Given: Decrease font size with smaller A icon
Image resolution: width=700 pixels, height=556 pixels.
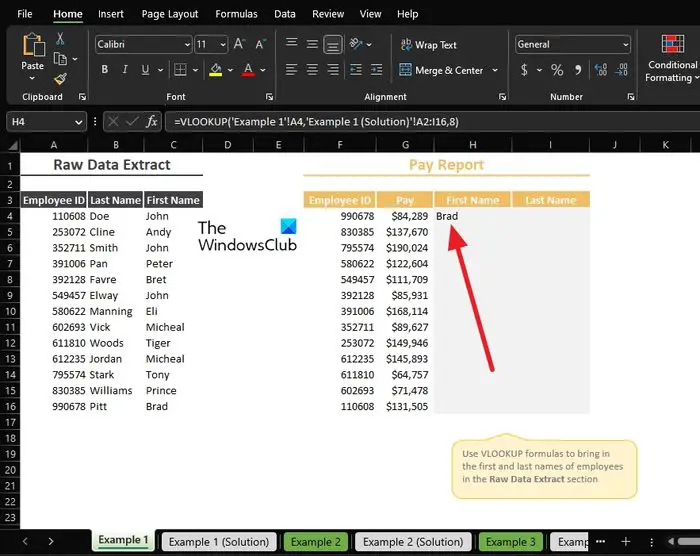Looking at the screenshot, I should point(260,44).
